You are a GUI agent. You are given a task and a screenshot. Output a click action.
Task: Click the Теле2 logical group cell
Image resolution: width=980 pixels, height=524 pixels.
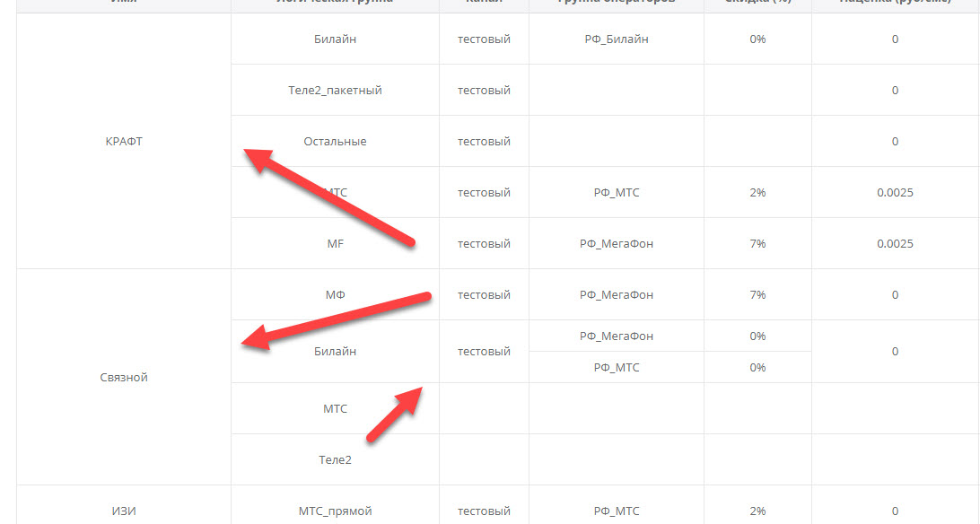(x=335, y=458)
